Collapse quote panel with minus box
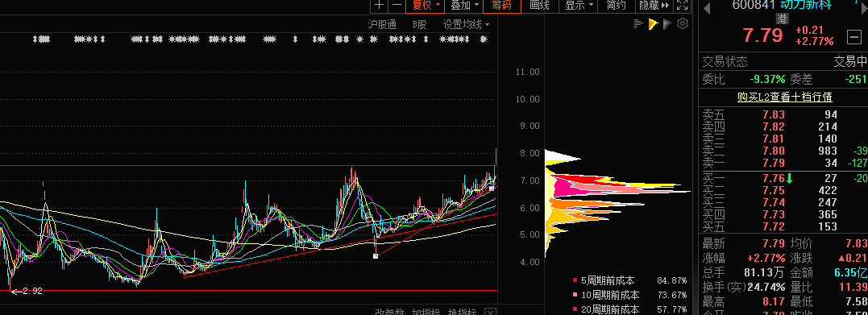Image resolution: width=868 pixels, height=315 pixels. coord(854,38)
